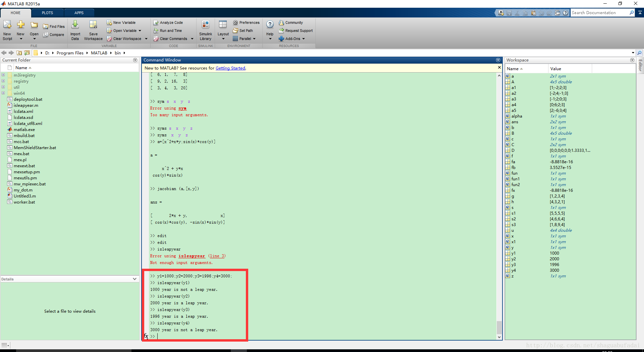This screenshot has height=352, width=644.
Task: Close the Getting Started banner
Action: (499, 68)
